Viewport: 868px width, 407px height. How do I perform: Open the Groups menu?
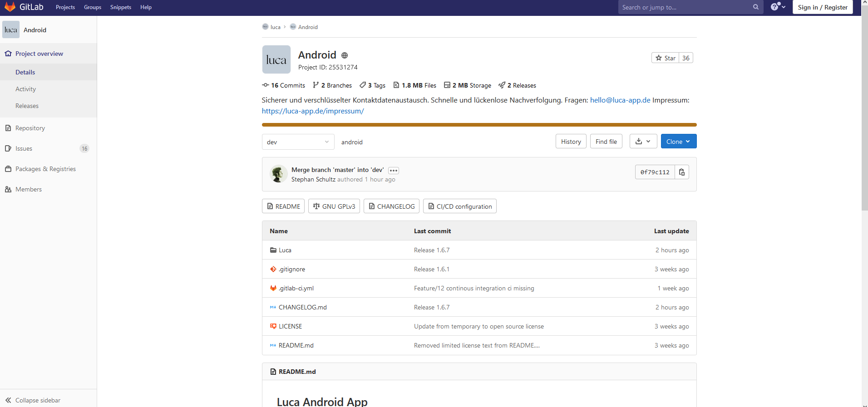(x=93, y=7)
